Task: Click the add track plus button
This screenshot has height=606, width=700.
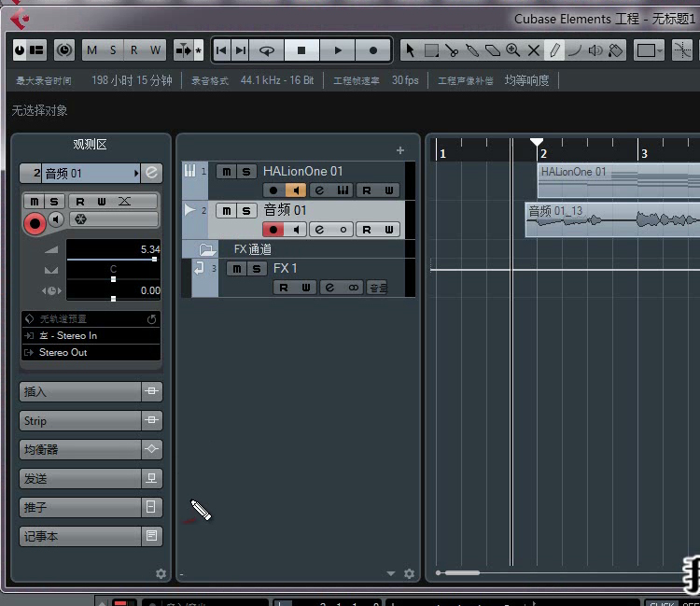Action: click(x=400, y=150)
